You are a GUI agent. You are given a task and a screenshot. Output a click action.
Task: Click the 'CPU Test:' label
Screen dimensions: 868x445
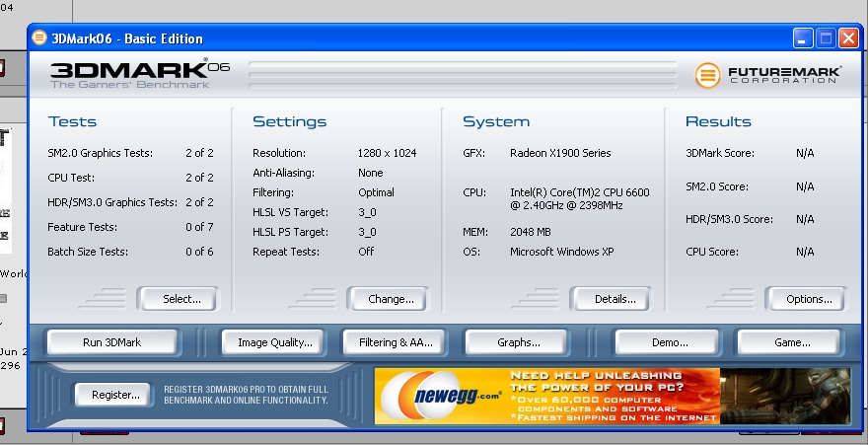(x=71, y=178)
